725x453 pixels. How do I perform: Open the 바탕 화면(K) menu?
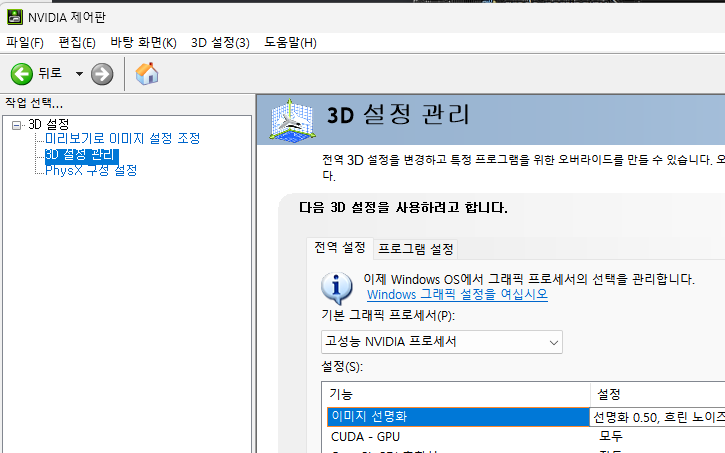143,43
